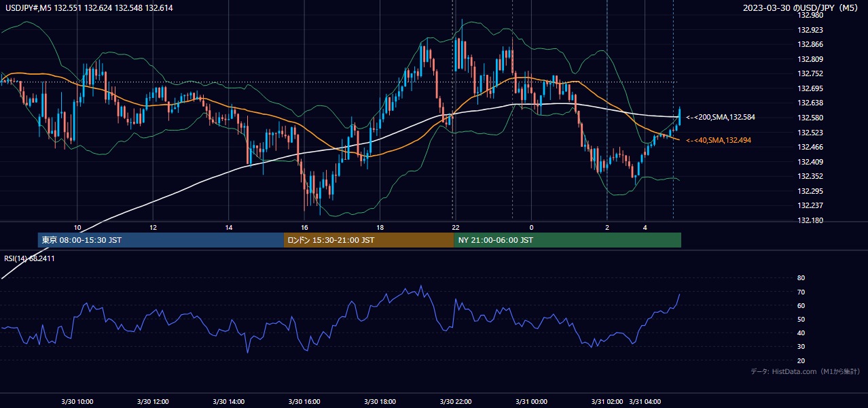
Task: Select the ロンドン 15:30-21:00 JST session bar
Action: pyautogui.click(x=369, y=240)
